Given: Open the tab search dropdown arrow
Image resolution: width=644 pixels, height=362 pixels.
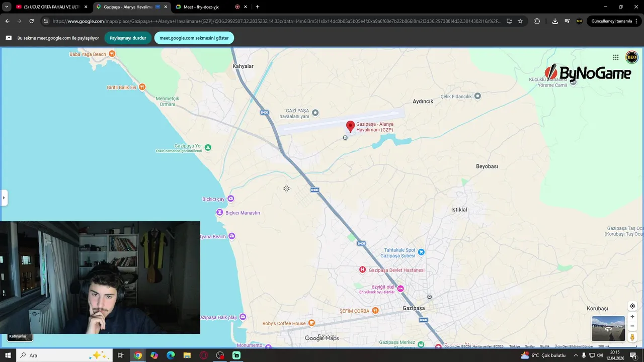Looking at the screenshot, I should click(x=7, y=7).
